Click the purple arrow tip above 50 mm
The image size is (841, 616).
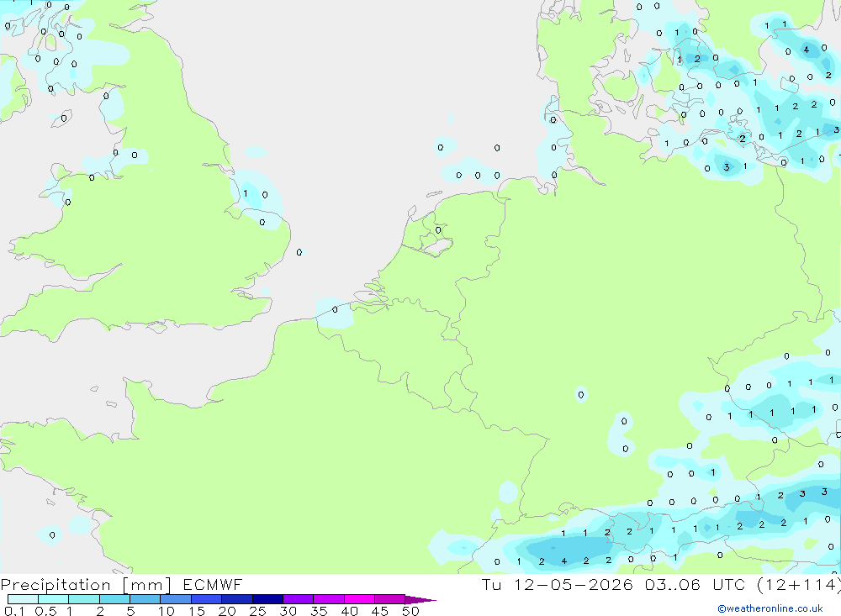(420, 599)
